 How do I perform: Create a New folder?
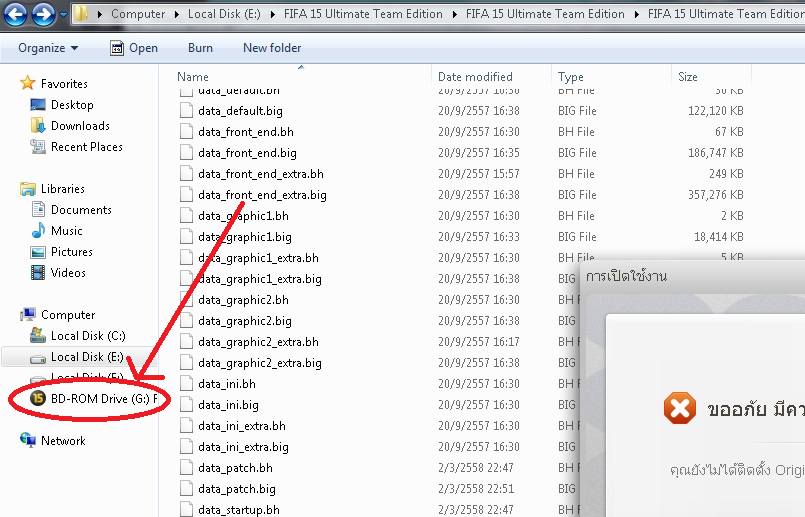coord(272,48)
